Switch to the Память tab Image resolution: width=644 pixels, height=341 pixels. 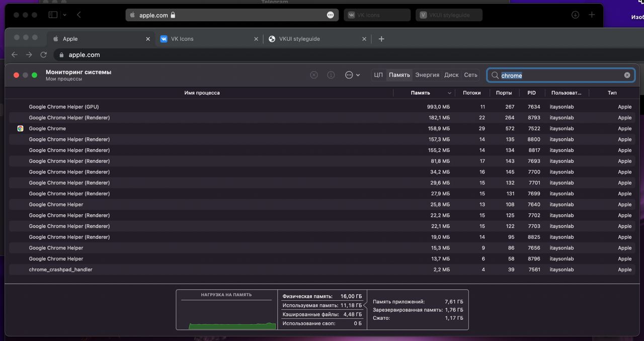[x=399, y=75]
